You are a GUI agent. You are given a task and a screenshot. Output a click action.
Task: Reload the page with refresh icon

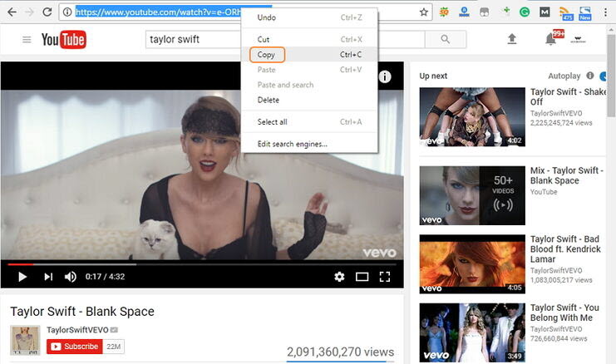coord(47,12)
